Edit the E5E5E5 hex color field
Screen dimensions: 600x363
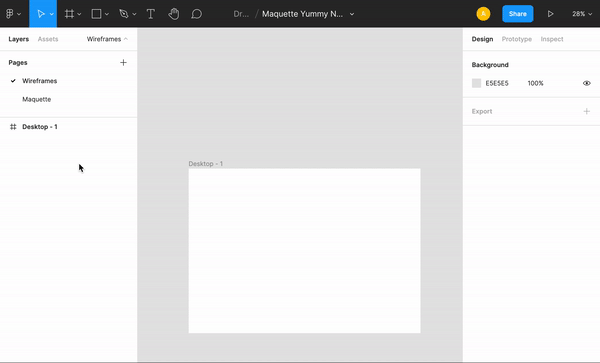point(497,83)
